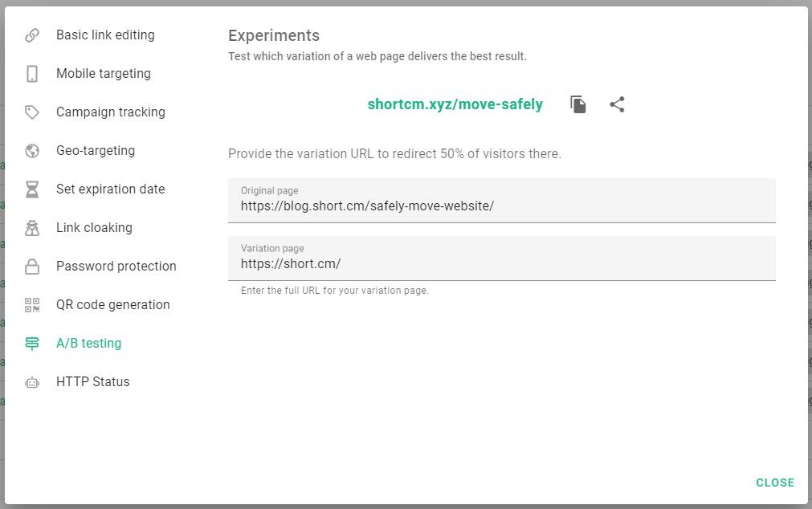Viewport: 812px width, 509px height.
Task: Open the Password protection section
Action: click(116, 266)
